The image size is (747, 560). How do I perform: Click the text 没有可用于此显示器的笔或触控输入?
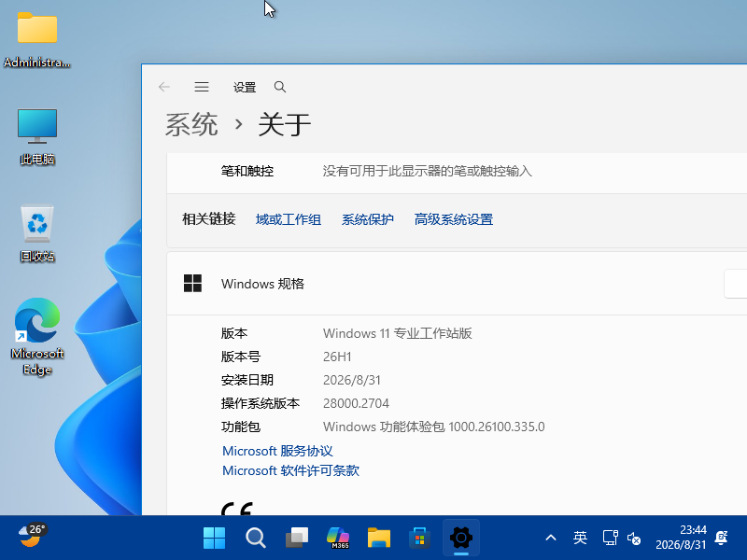pyautogui.click(x=428, y=171)
